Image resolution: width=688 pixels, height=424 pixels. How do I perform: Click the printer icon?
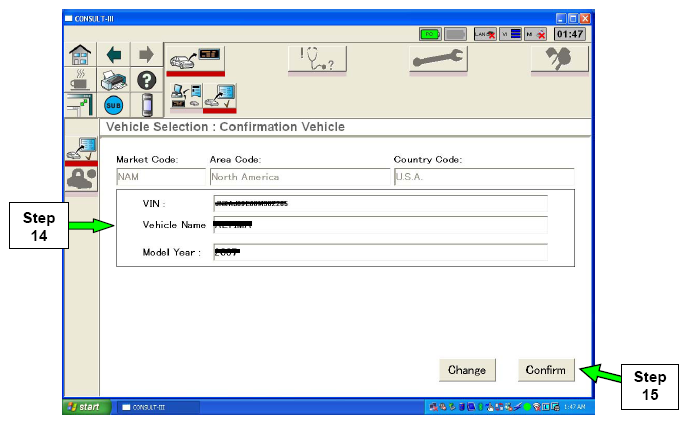(114, 82)
